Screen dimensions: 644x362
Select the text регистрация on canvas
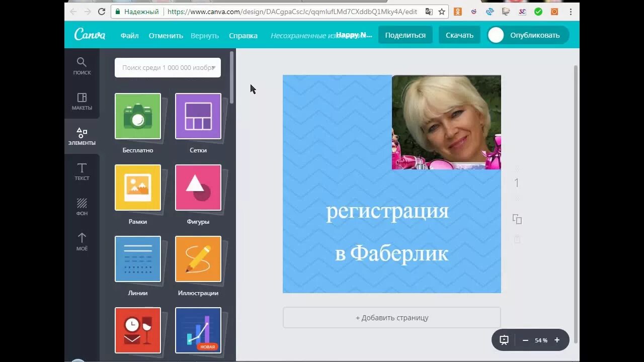(x=387, y=211)
